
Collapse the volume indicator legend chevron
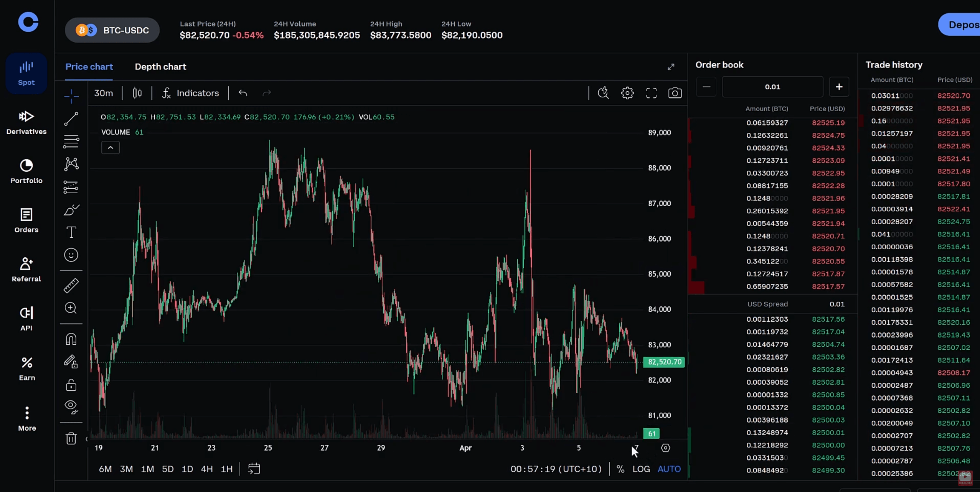111,148
